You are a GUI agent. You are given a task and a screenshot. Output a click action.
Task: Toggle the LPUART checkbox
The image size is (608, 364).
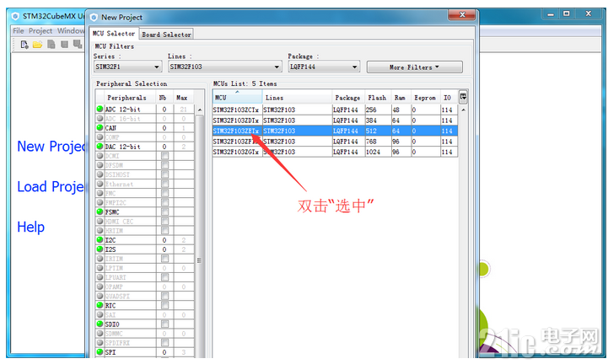pos(164,277)
